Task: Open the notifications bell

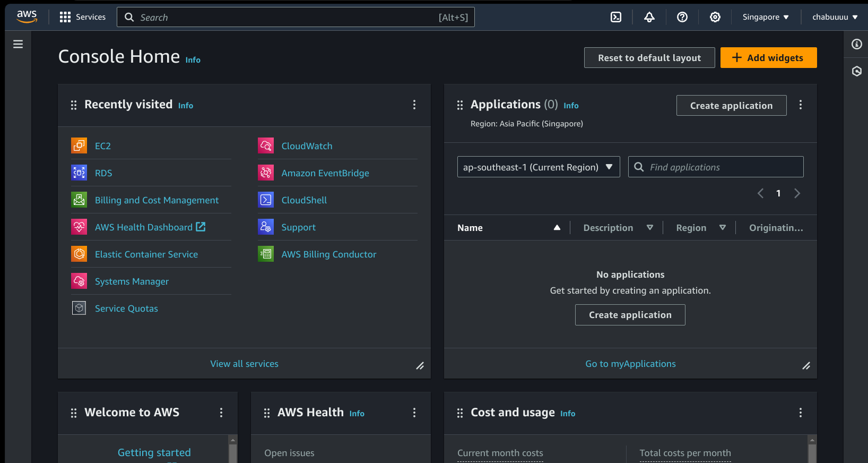Action: 649,17
